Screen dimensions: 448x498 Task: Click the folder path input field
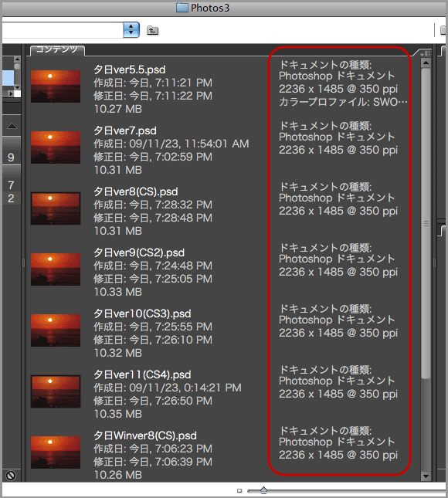click(63, 30)
